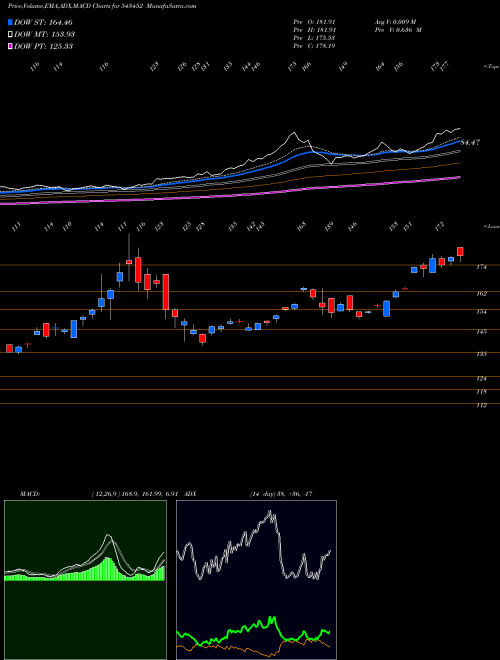500x660 pixels.
Task: Click the EMA end value label 84.47
Action: pos(470,143)
